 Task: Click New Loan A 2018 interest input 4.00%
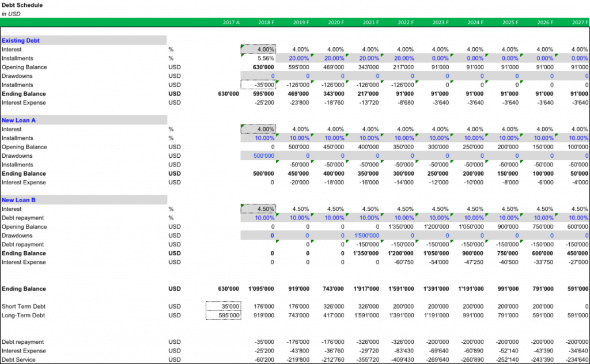258,129
